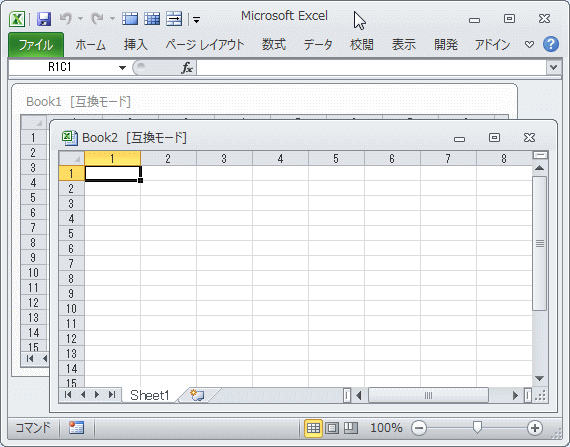Image resolution: width=570 pixels, height=447 pixels.
Task: Open the ファイル tab
Action: [36, 45]
